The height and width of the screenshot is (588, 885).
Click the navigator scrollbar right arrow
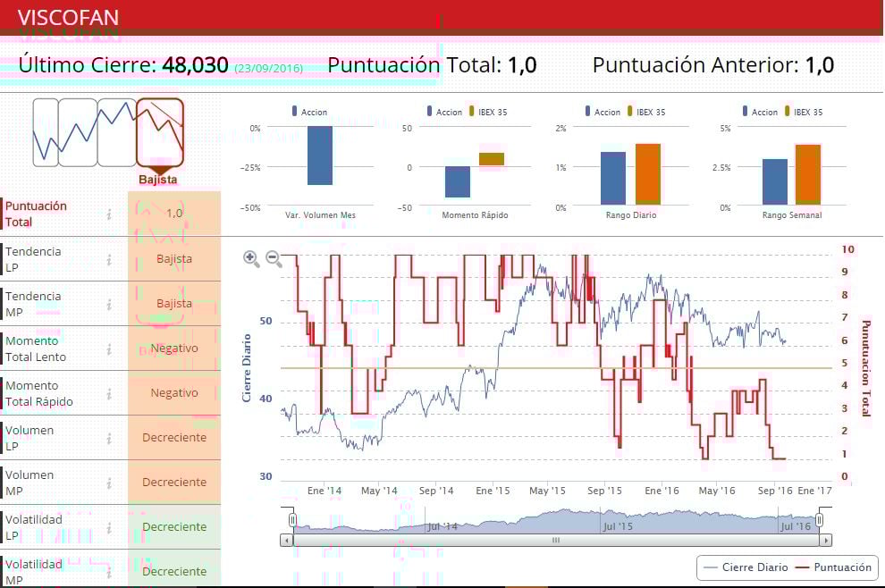(x=826, y=541)
